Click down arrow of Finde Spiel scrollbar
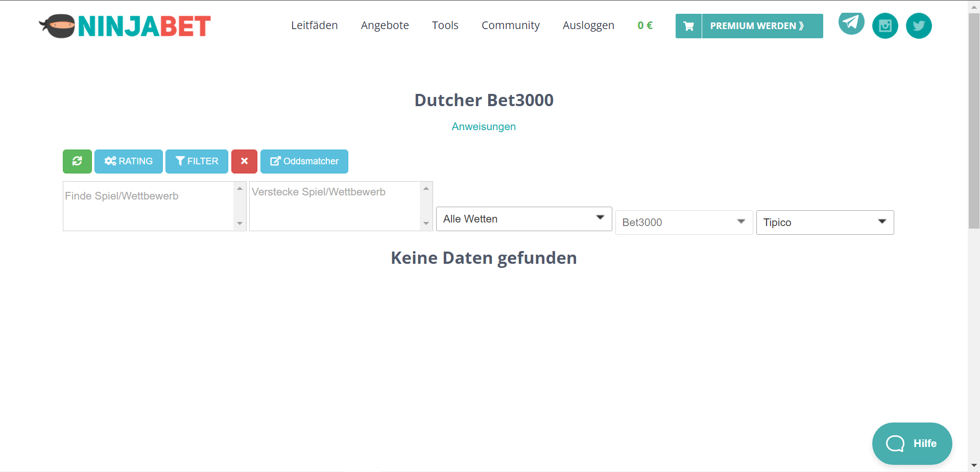 240,223
